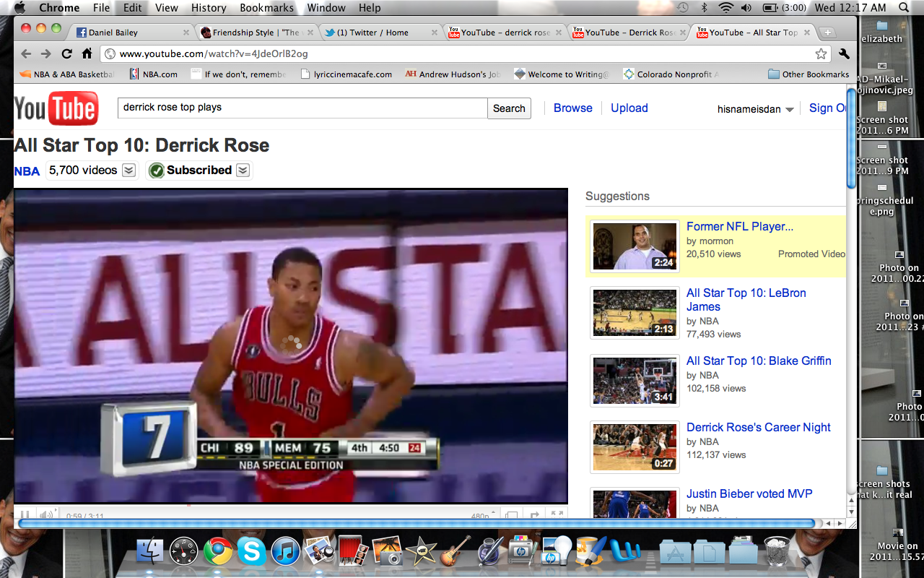Open the Trash in the Dock

[x=777, y=552]
